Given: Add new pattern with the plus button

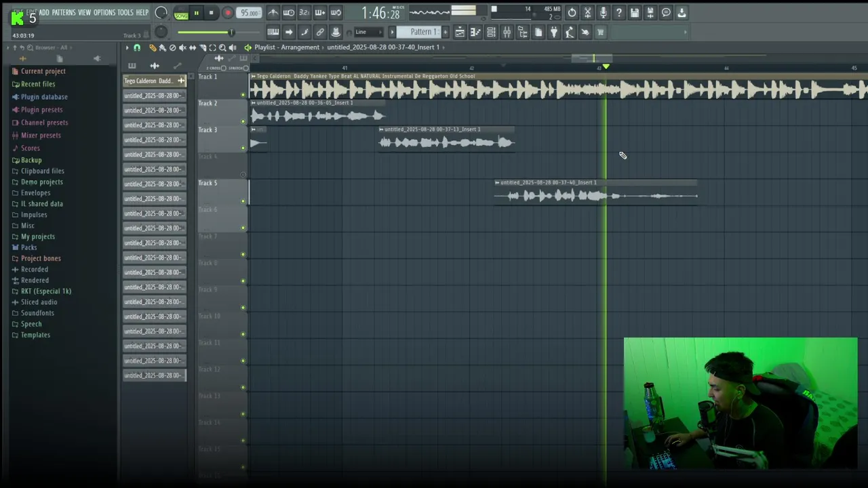Looking at the screenshot, I should click(446, 32).
